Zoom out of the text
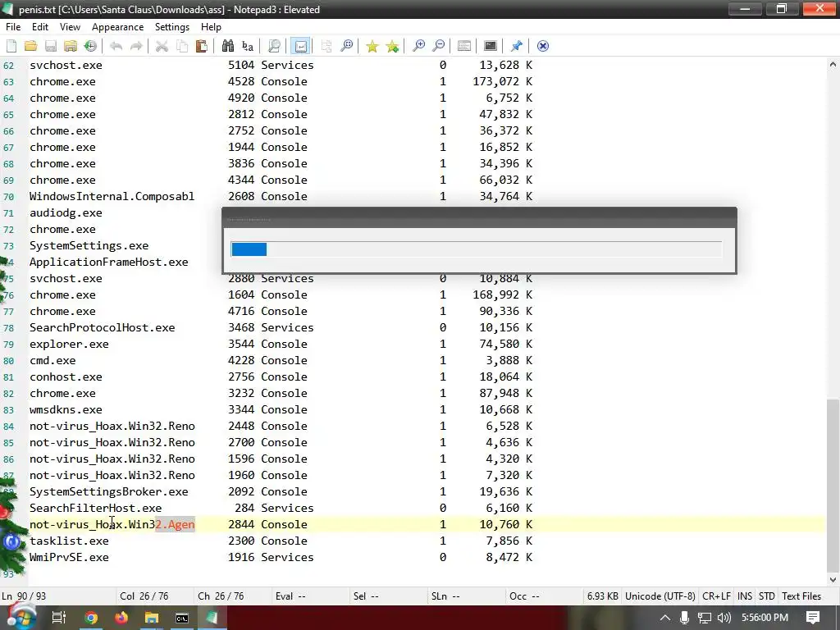The image size is (840, 630). point(438,46)
